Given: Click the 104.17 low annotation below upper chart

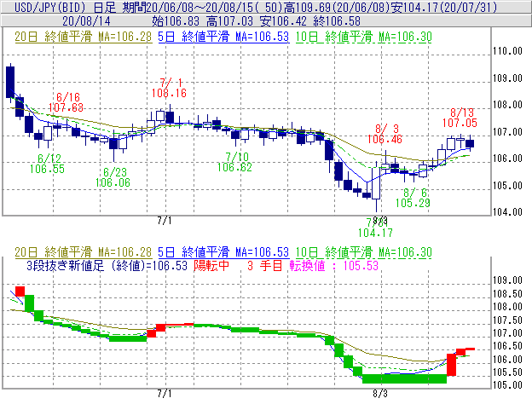Looking at the screenshot, I should point(375,233).
